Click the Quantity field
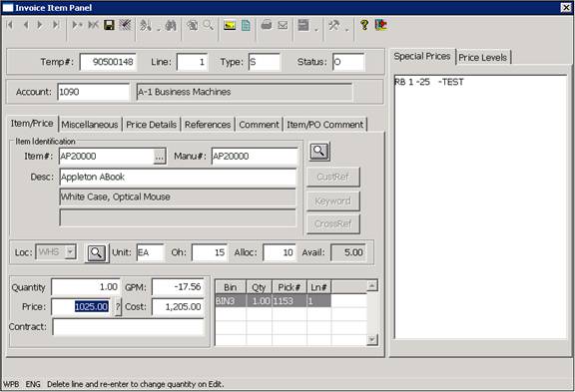Screen dimensions: 575x392 click(86, 287)
